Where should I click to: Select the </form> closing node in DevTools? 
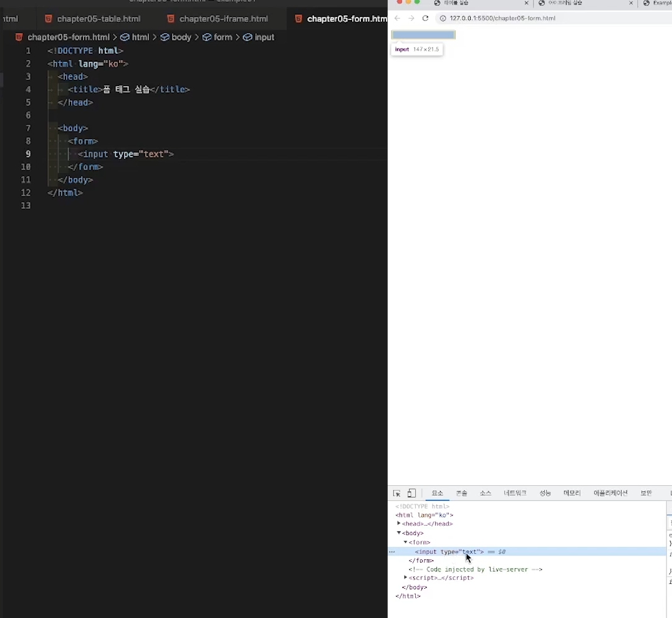(x=421, y=561)
